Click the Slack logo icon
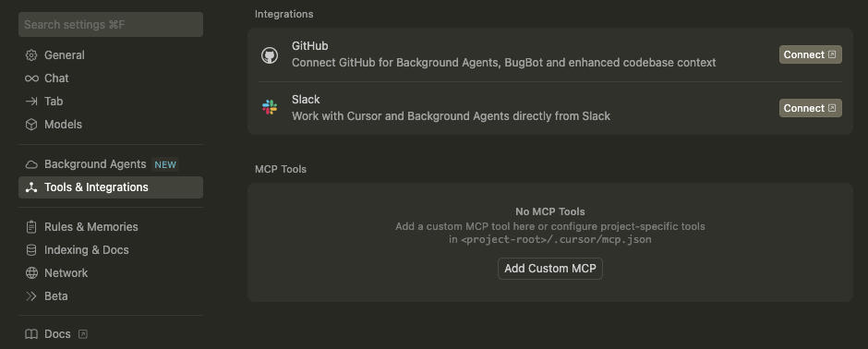 pyautogui.click(x=270, y=108)
